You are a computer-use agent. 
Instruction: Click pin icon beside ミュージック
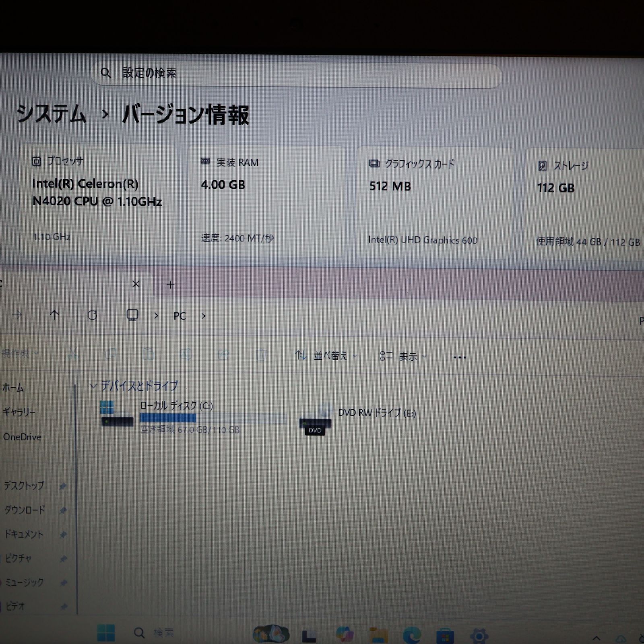pos(64,582)
